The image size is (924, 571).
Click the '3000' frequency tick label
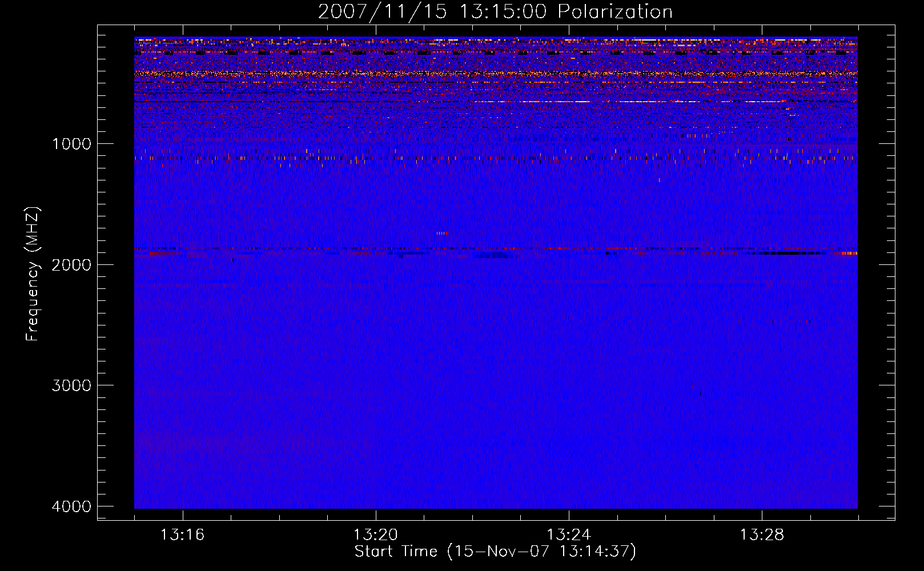tap(71, 385)
